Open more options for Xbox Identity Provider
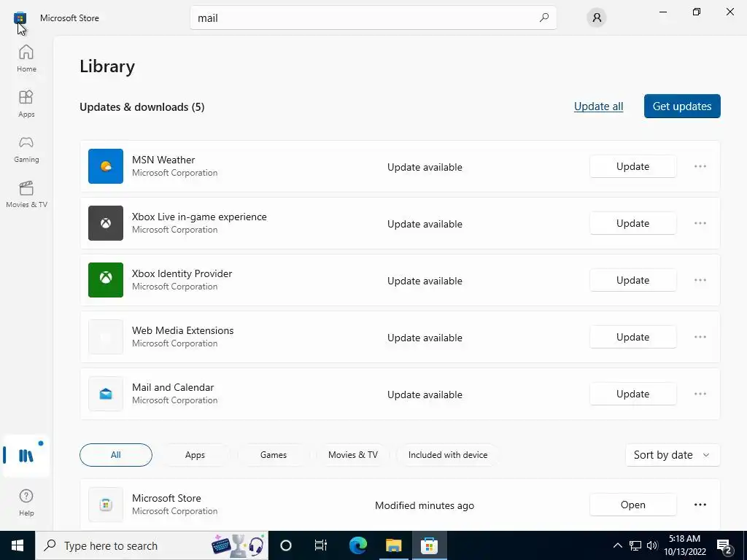The width and height of the screenshot is (747, 560). point(700,280)
